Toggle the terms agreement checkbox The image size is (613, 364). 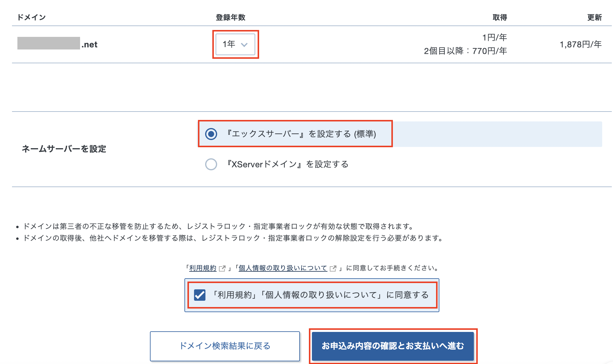click(x=200, y=295)
